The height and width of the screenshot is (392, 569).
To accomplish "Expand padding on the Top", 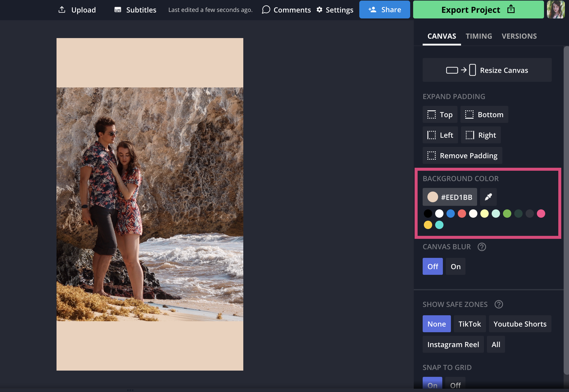I will pos(440,115).
